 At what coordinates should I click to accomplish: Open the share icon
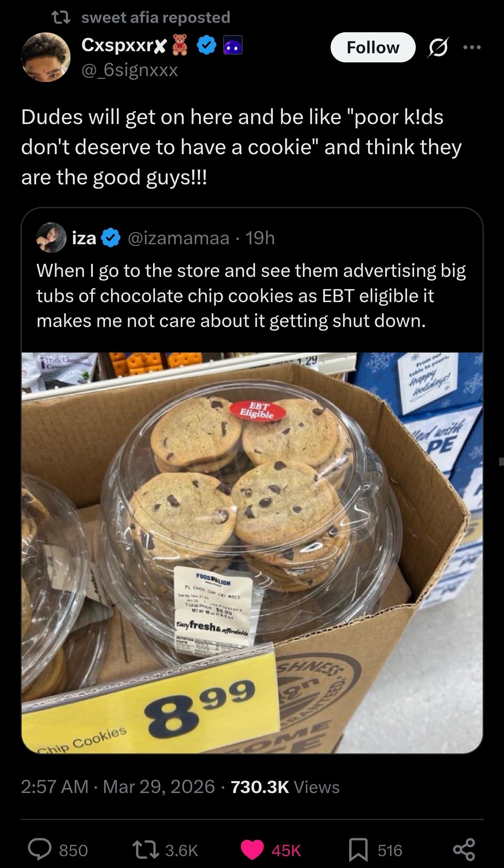464,849
